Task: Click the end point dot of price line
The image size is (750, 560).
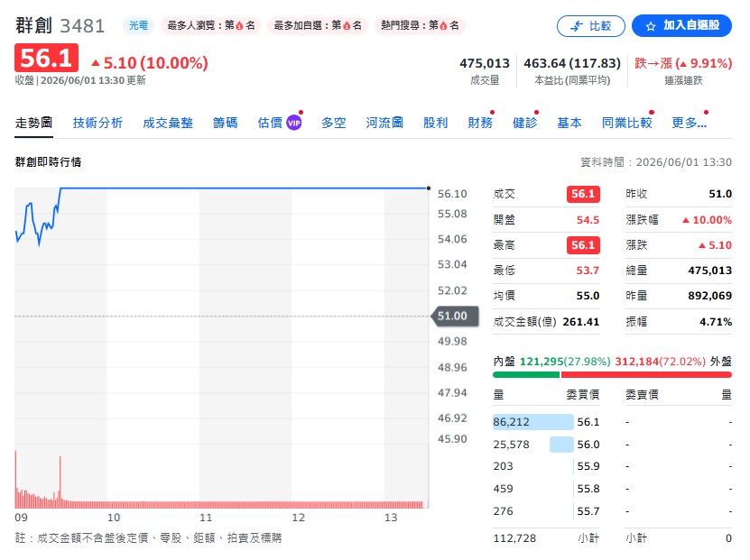Action: click(x=428, y=188)
